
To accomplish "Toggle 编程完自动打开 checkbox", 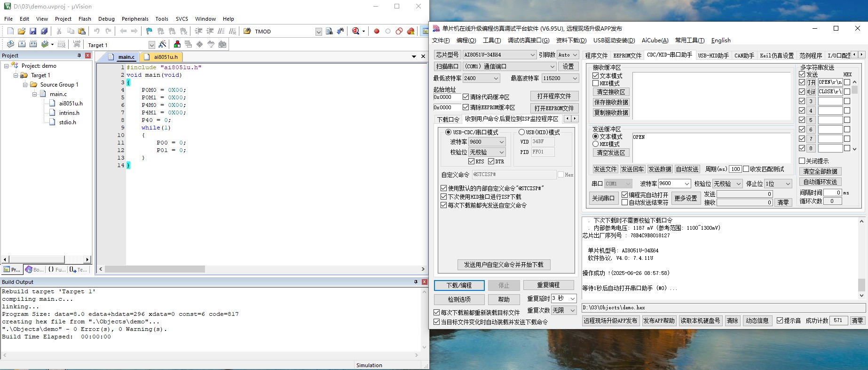I will [625, 195].
